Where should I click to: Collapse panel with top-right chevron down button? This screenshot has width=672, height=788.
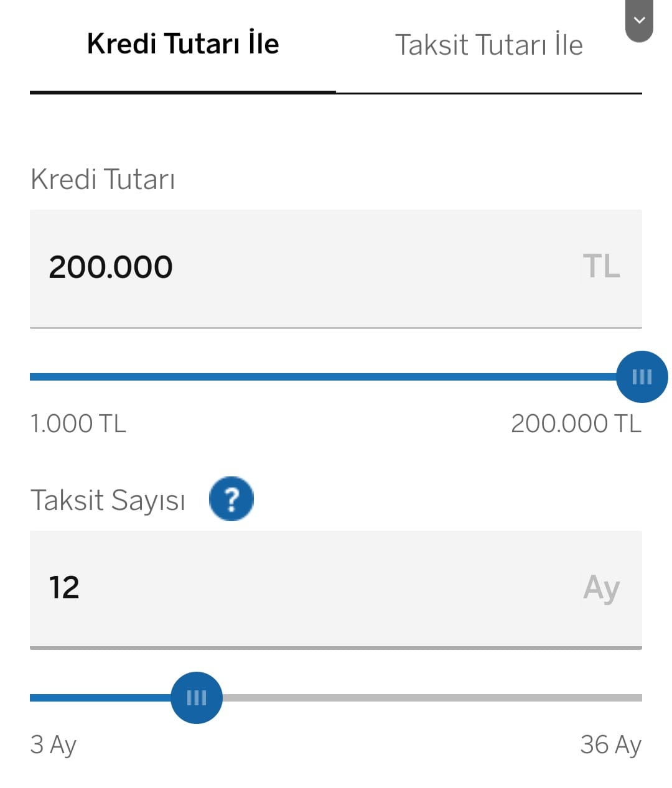coord(639,20)
